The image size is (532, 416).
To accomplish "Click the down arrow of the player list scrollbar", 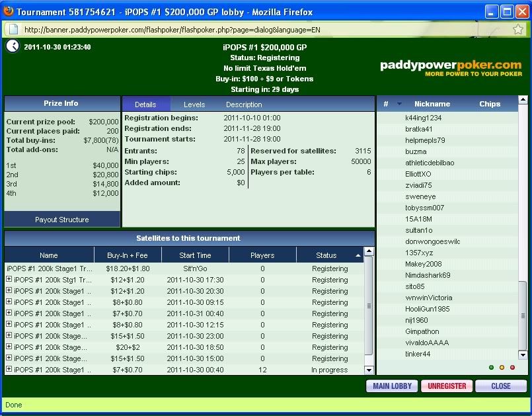I will coord(523,355).
